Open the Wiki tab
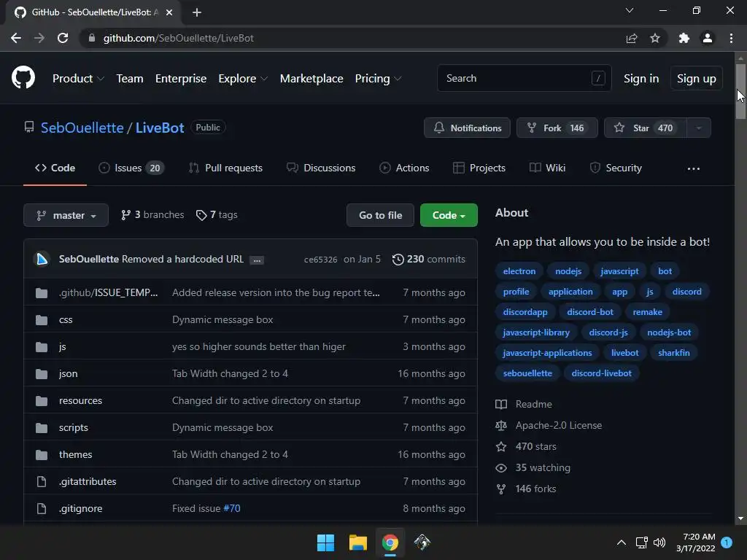This screenshot has height=560, width=747. coord(547,168)
